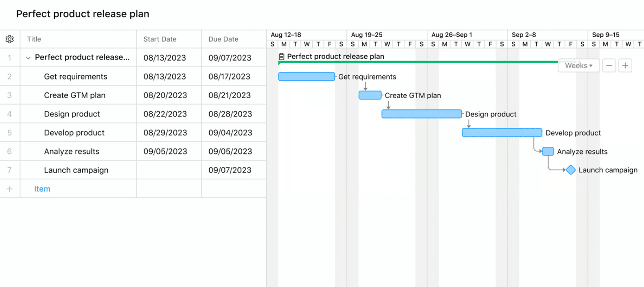Click project start date 08/13/2023 in row 1
Screen dimensions: 644x287
click(169, 58)
